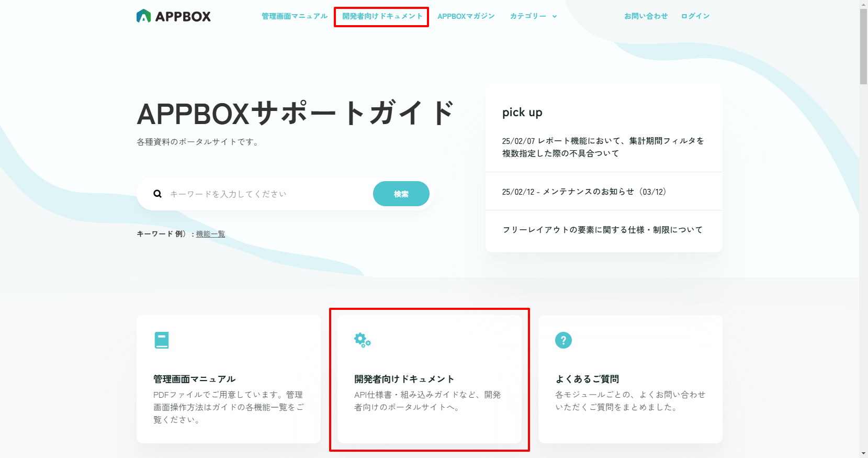Click the 各モジュールごとの description text
The image size is (868, 458).
click(x=630, y=401)
